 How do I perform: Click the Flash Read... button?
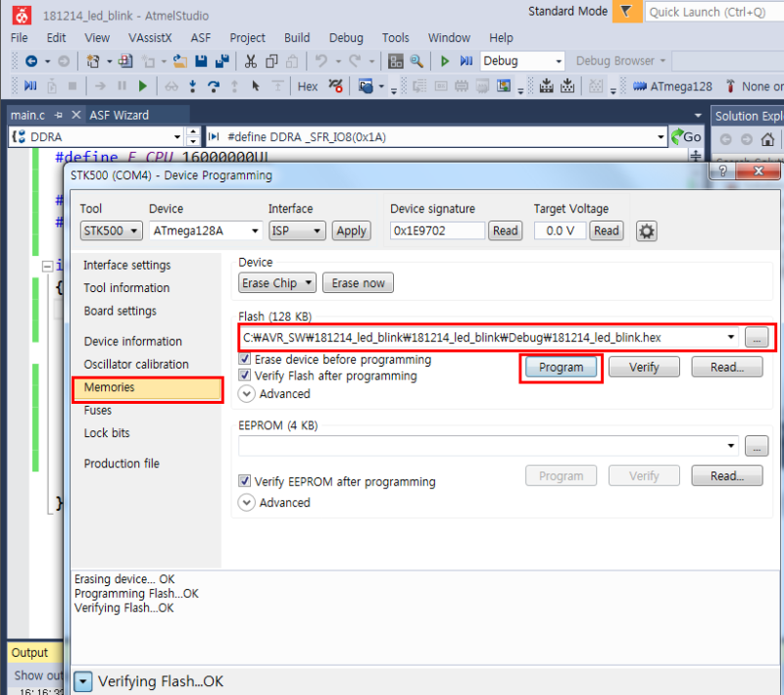click(x=727, y=367)
